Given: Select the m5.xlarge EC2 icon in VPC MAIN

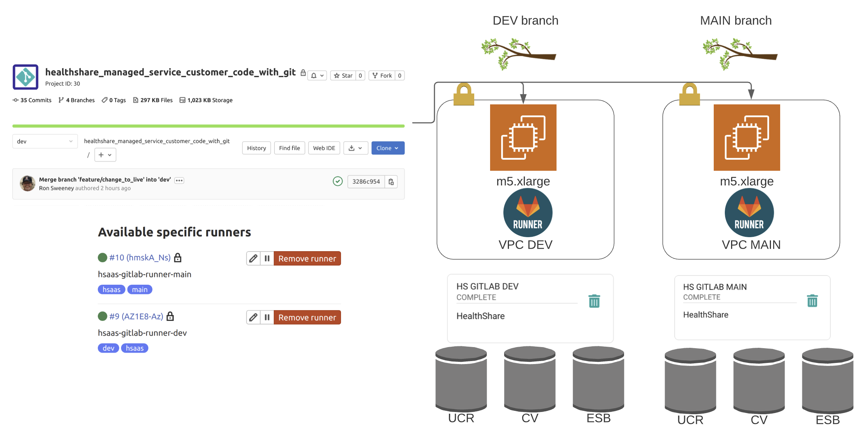Looking at the screenshot, I should tap(747, 138).
